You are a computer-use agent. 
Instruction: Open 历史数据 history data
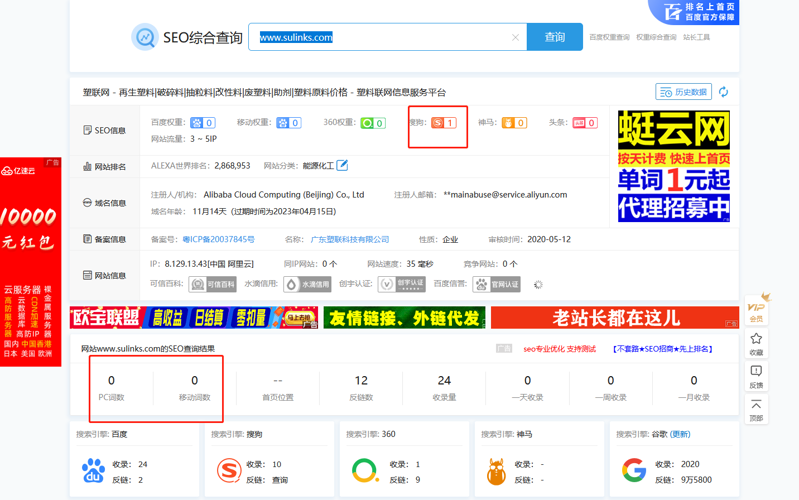[x=684, y=92]
